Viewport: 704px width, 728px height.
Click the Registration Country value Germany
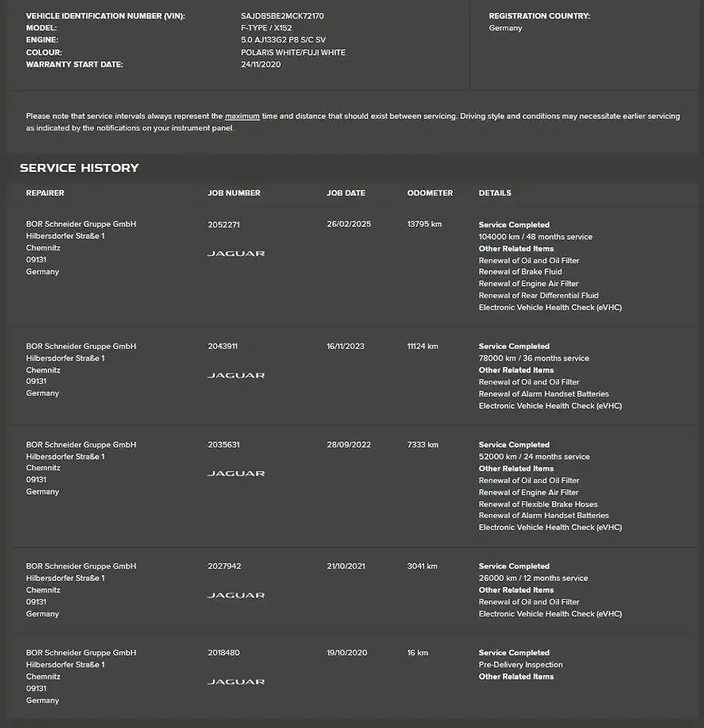point(505,28)
